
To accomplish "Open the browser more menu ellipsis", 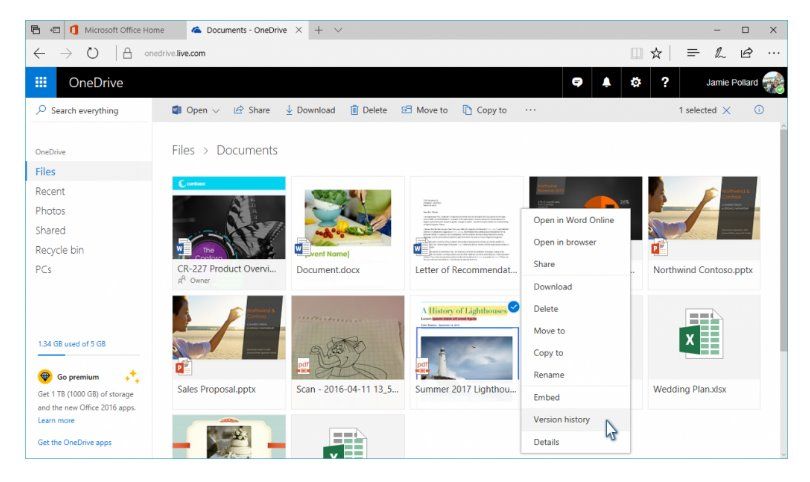I will 773,53.
